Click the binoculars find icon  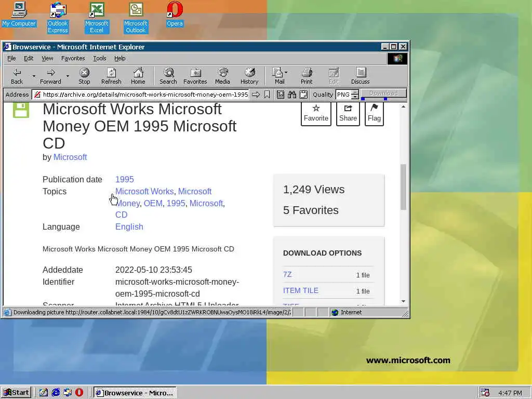[292, 95]
